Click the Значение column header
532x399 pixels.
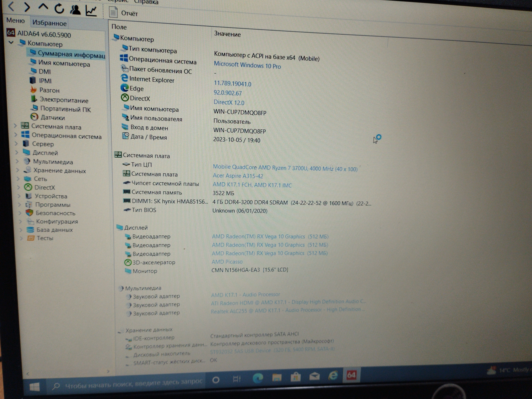227,34
